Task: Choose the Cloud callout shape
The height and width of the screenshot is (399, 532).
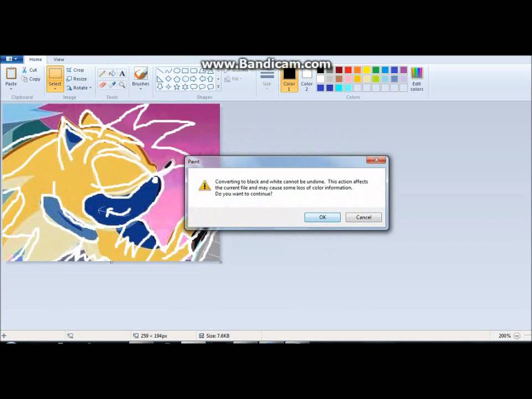Action: [211, 87]
